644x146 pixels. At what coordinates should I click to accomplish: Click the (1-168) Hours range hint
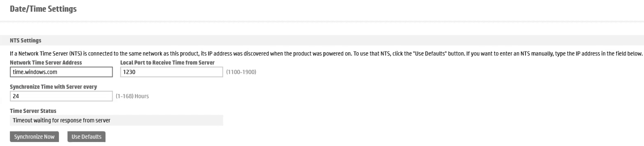click(x=132, y=96)
